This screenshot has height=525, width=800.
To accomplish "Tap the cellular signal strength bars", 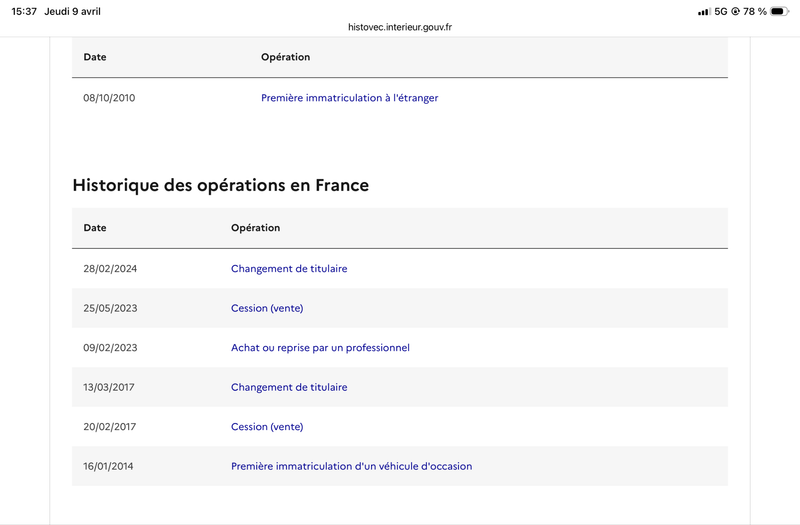I will (x=704, y=11).
